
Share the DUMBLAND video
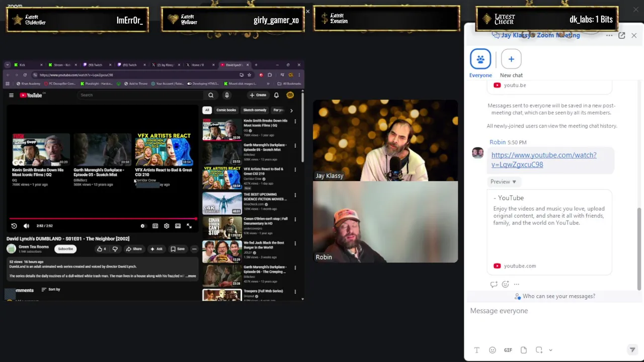click(x=134, y=249)
